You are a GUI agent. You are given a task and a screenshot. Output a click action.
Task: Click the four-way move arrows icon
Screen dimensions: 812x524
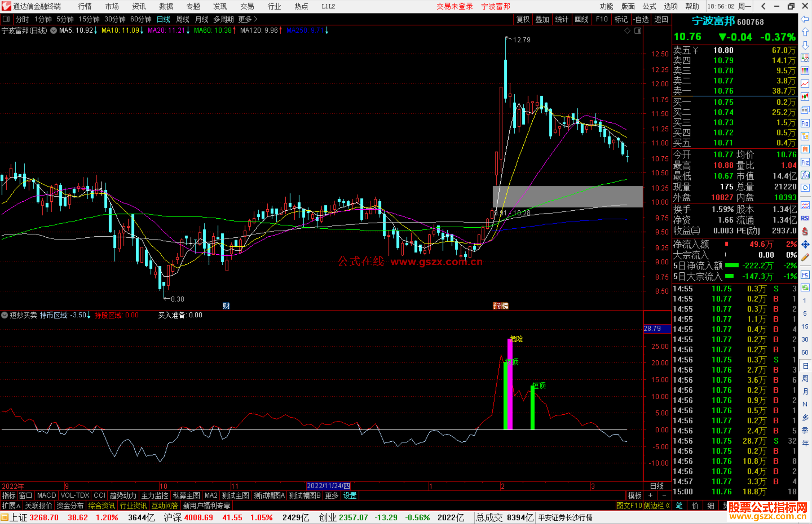tap(805, 245)
